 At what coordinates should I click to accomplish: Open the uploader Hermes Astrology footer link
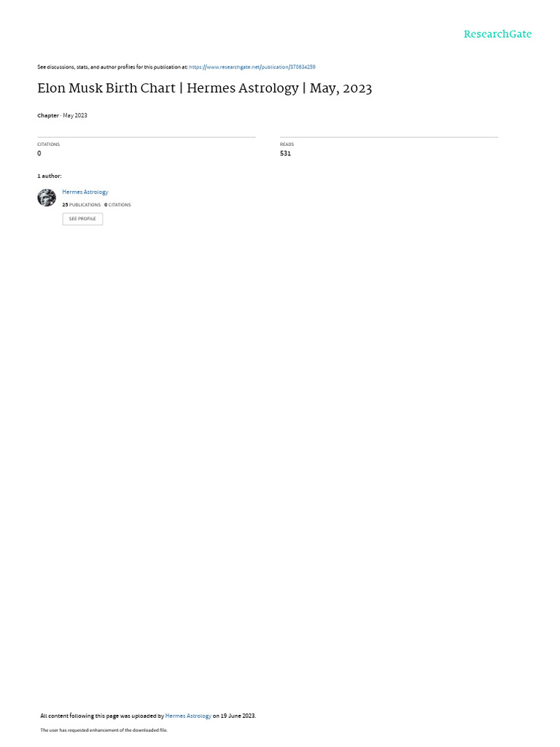pyautogui.click(x=188, y=716)
